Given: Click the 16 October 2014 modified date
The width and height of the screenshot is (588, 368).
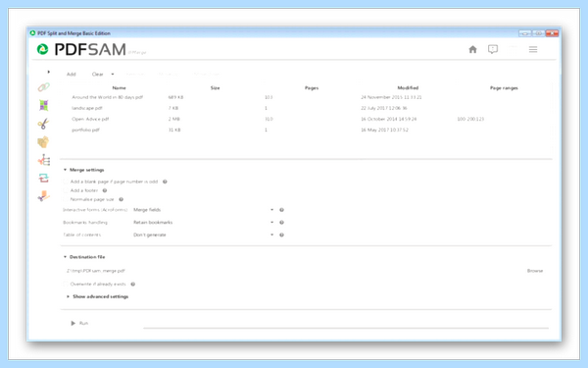Looking at the screenshot, I should pyautogui.click(x=388, y=119).
